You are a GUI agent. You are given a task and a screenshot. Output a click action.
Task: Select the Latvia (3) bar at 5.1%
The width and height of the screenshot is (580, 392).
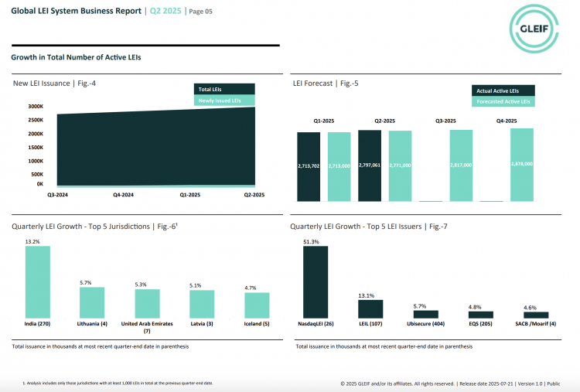202,304
